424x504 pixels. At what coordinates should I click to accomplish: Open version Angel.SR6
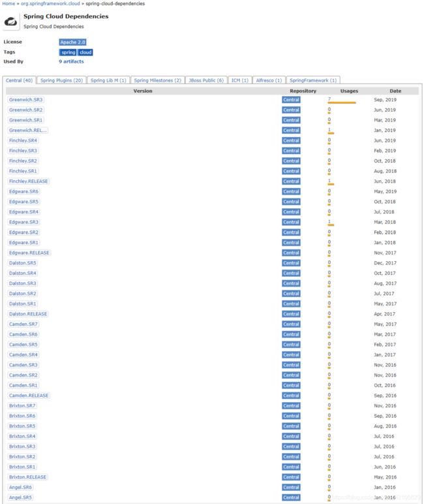click(x=21, y=488)
